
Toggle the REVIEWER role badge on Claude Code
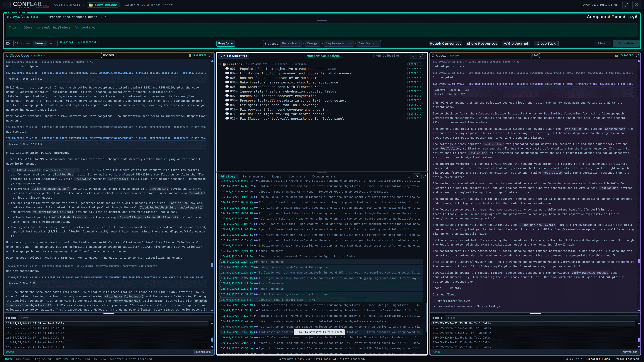coord(109,55)
